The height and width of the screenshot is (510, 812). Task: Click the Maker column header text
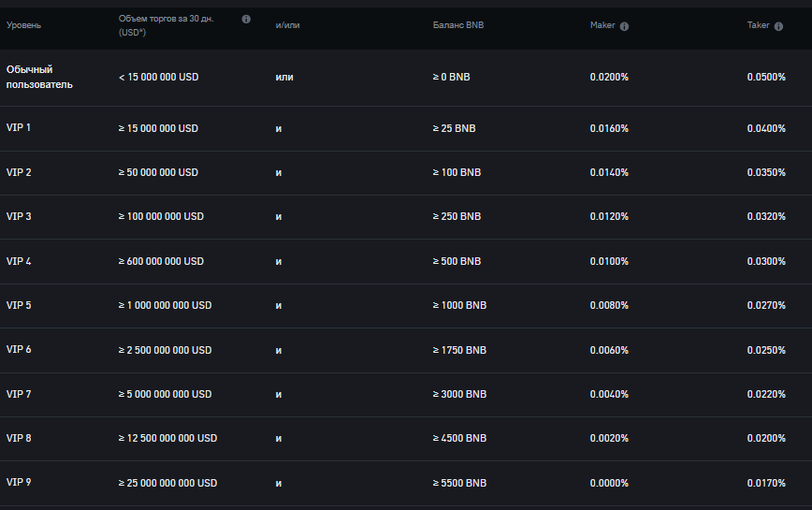[602, 25]
